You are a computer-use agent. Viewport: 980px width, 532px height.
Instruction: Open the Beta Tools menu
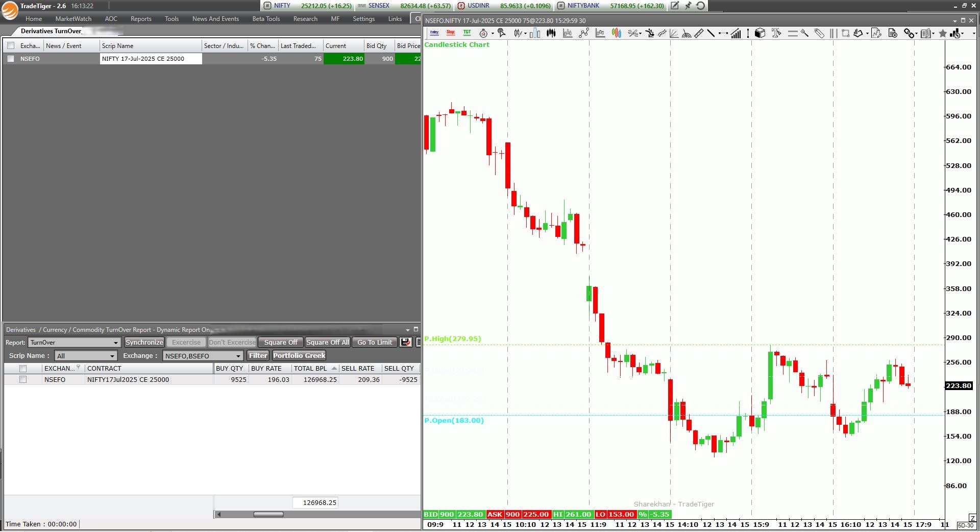pos(266,19)
